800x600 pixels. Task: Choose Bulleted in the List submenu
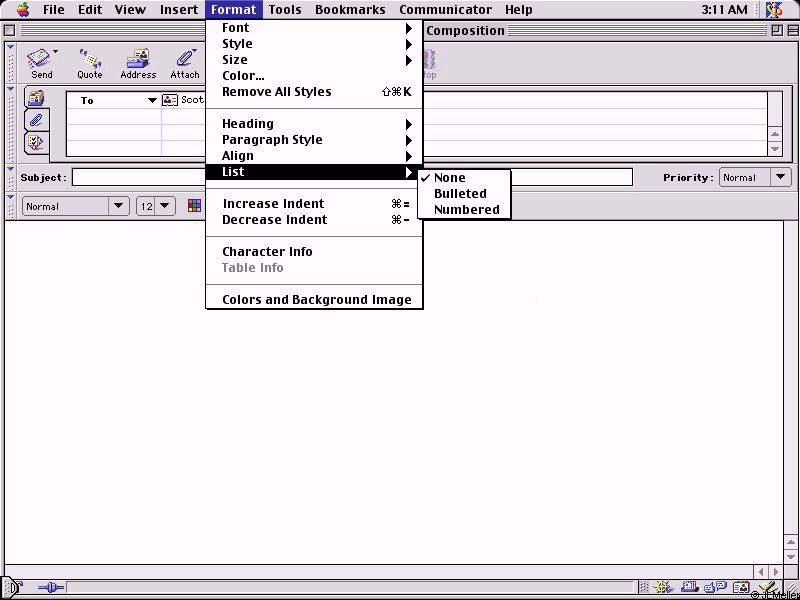pos(464,193)
